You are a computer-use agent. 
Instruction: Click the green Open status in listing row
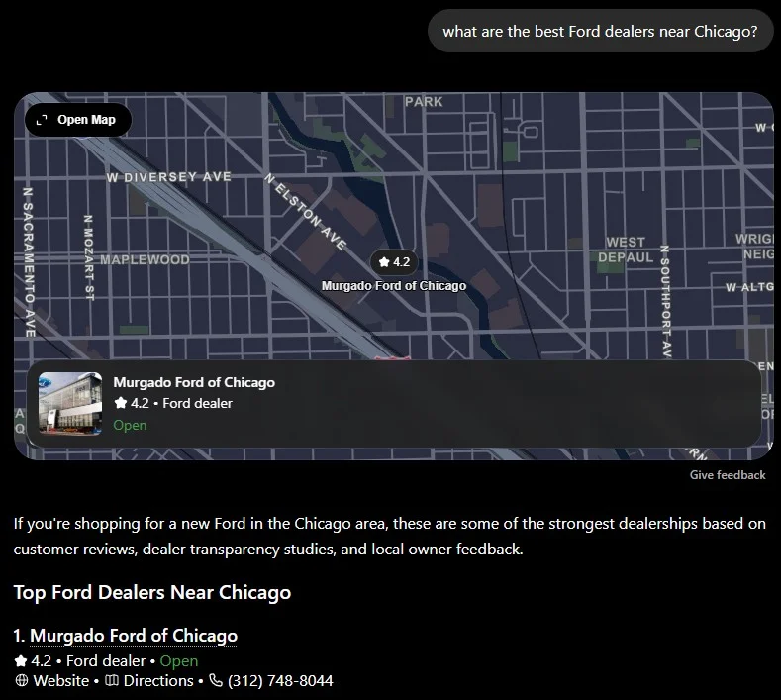[179, 661]
